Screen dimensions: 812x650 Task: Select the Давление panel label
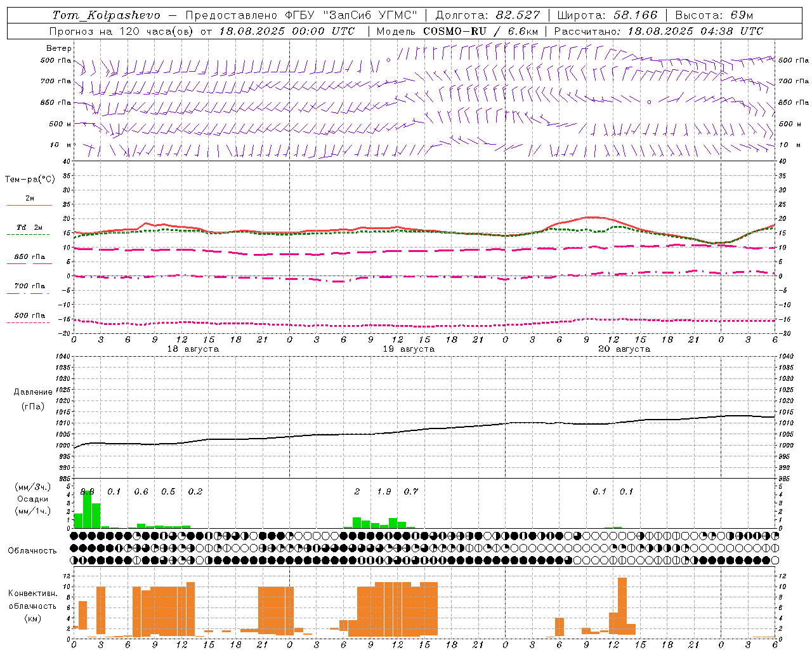click(33, 392)
